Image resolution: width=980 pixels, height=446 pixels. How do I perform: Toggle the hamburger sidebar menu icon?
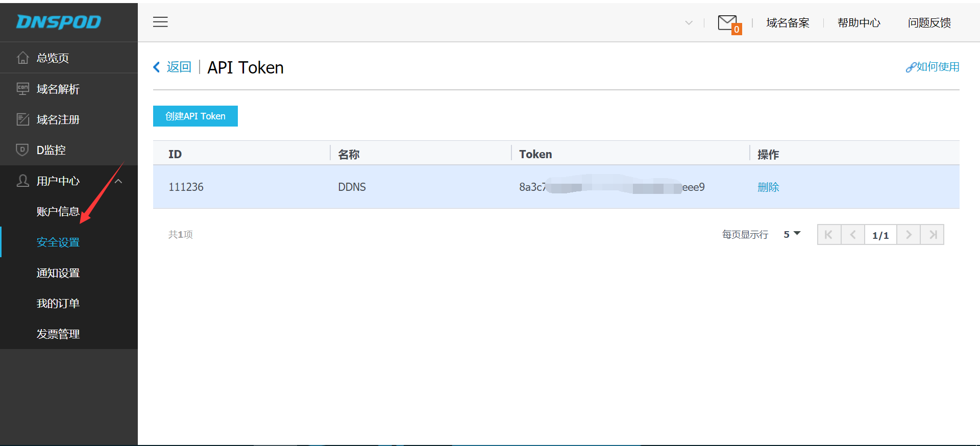(x=160, y=22)
